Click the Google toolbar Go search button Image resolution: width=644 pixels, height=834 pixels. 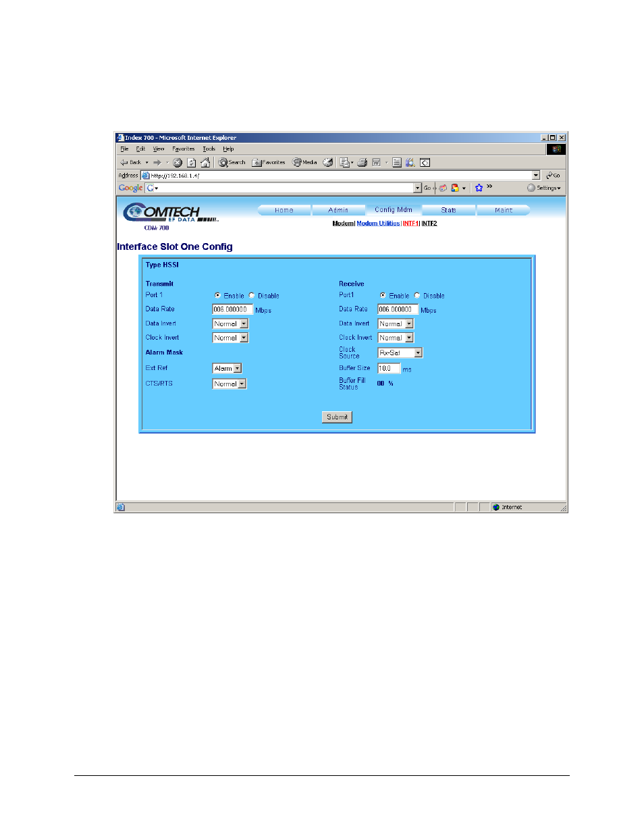427,188
